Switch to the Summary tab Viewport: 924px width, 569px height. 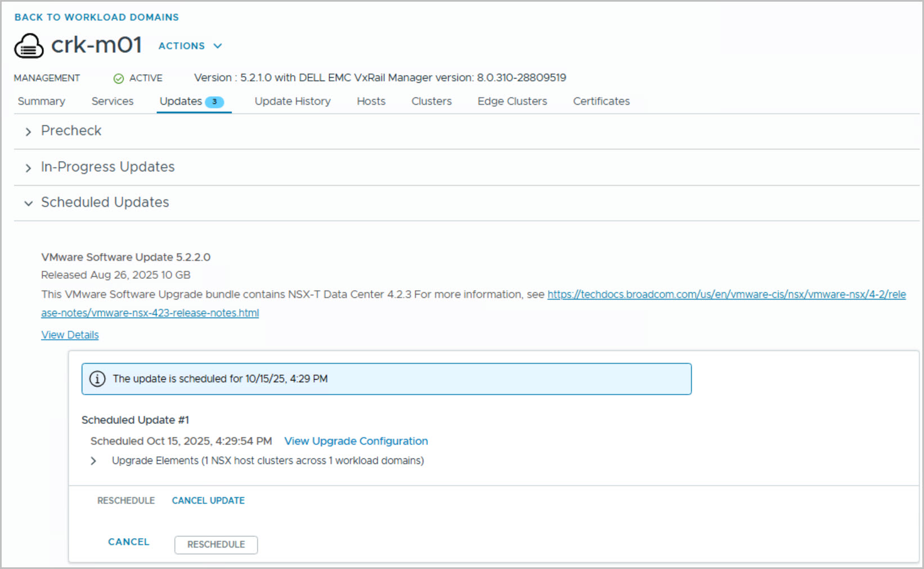[x=42, y=101]
